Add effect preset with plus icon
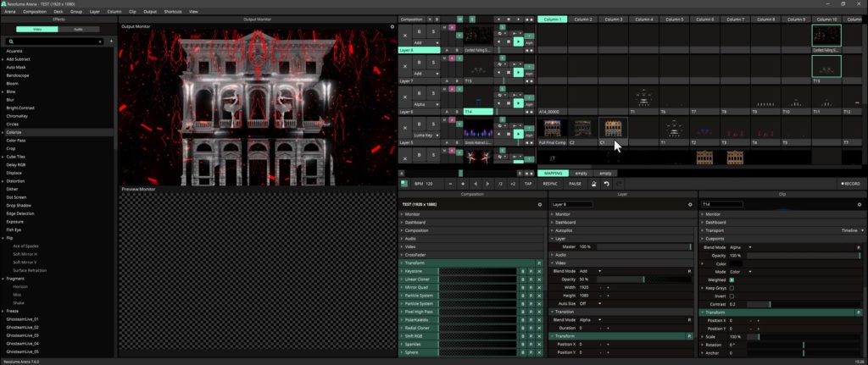This screenshot has height=365, width=868. [x=111, y=41]
